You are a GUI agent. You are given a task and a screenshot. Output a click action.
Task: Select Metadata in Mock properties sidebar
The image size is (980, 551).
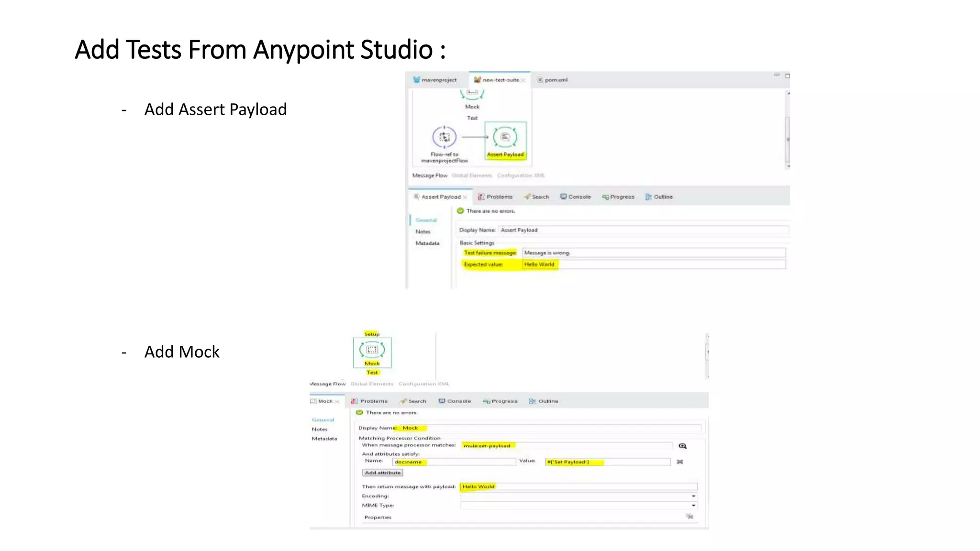coord(324,439)
